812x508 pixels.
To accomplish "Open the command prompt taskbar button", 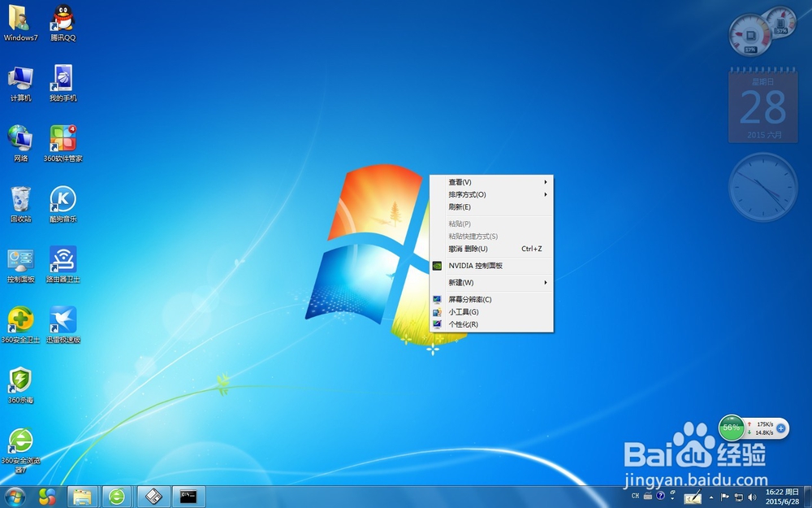I will point(188,497).
